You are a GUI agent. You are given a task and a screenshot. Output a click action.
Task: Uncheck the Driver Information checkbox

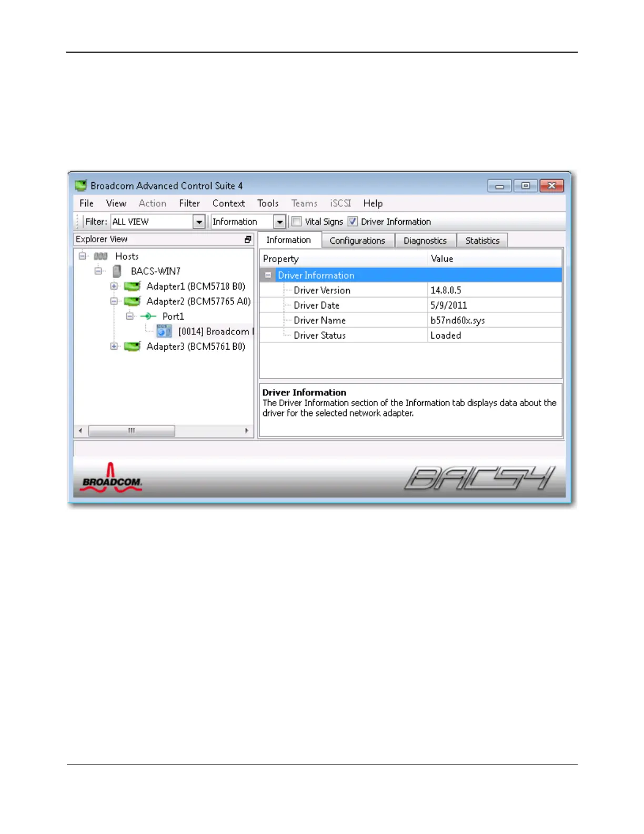click(x=353, y=222)
